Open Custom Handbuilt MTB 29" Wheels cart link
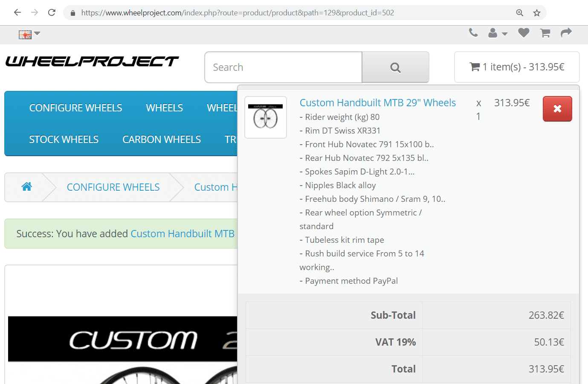The image size is (588, 384). click(378, 103)
